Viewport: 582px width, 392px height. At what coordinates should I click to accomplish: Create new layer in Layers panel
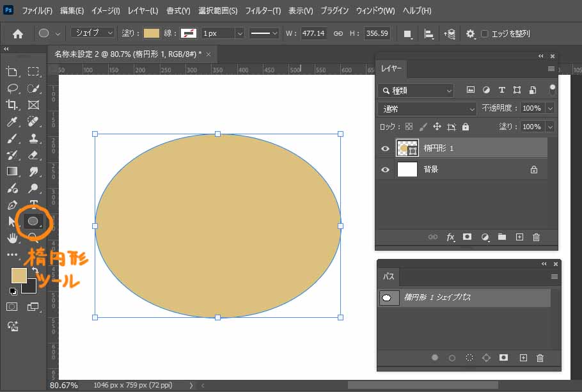[519, 237]
